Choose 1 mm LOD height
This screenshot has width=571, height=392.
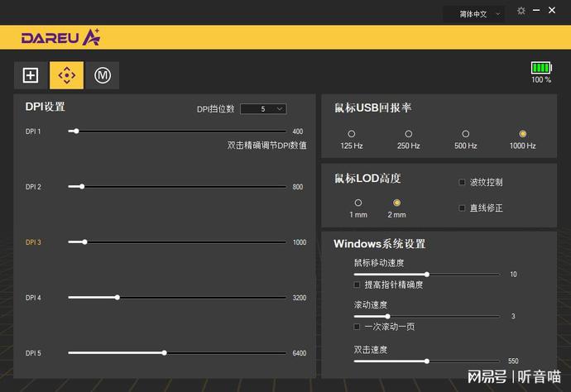358,203
